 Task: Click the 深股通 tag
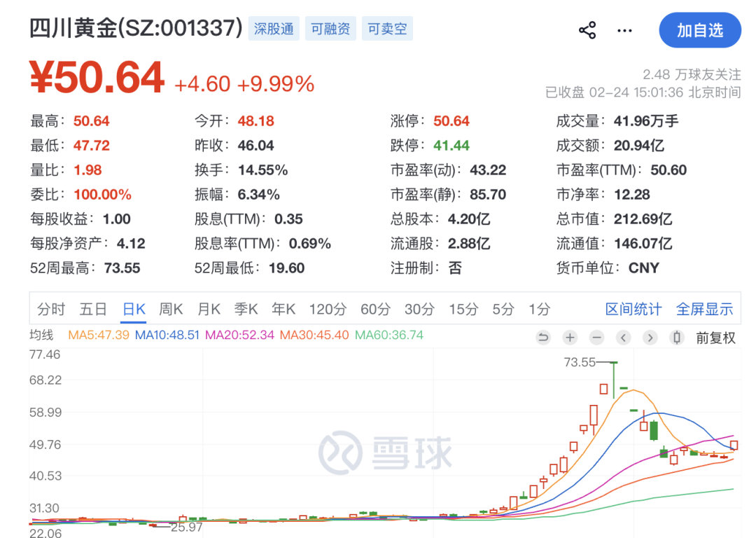click(274, 29)
